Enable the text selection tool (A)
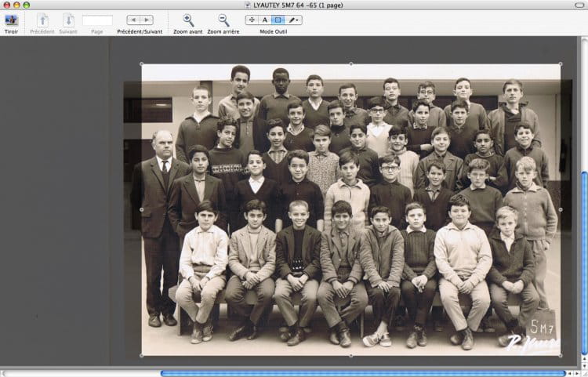The height and width of the screenshot is (377, 588). pyautogui.click(x=265, y=20)
